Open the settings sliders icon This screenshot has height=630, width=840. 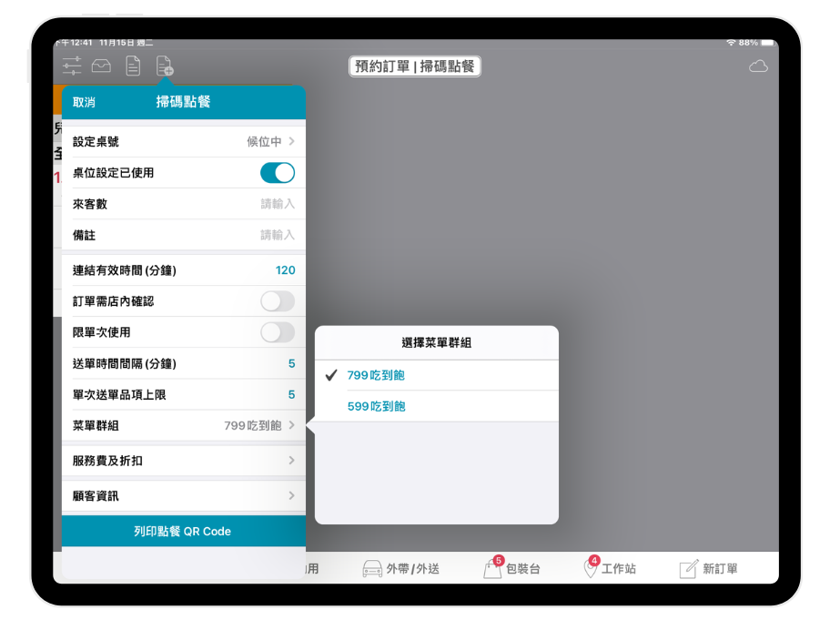pos(73,66)
